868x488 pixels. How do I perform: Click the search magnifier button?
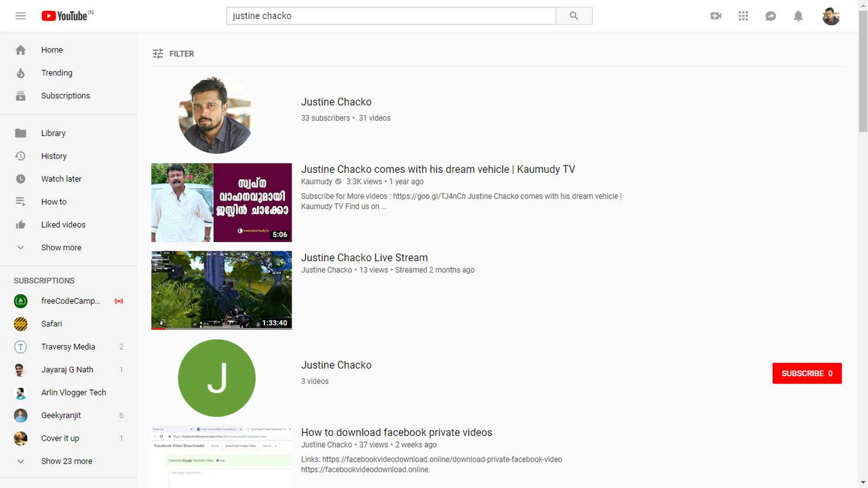pyautogui.click(x=574, y=16)
